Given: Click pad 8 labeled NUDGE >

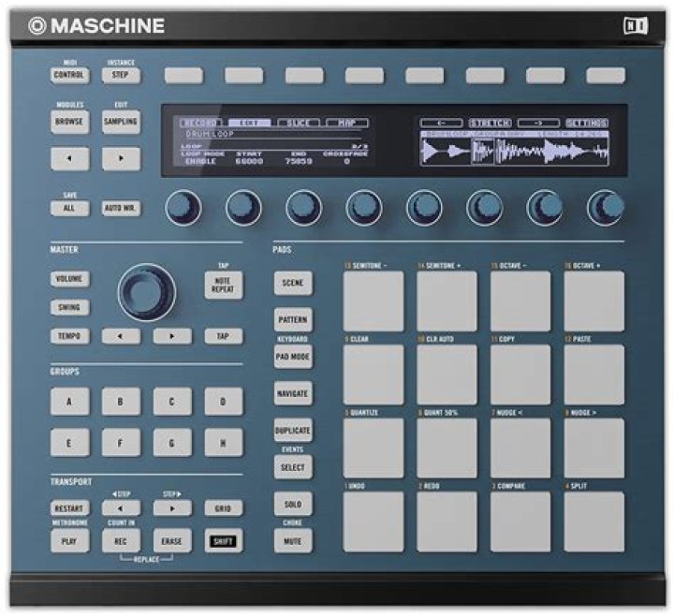Looking at the screenshot, I should [x=594, y=447].
